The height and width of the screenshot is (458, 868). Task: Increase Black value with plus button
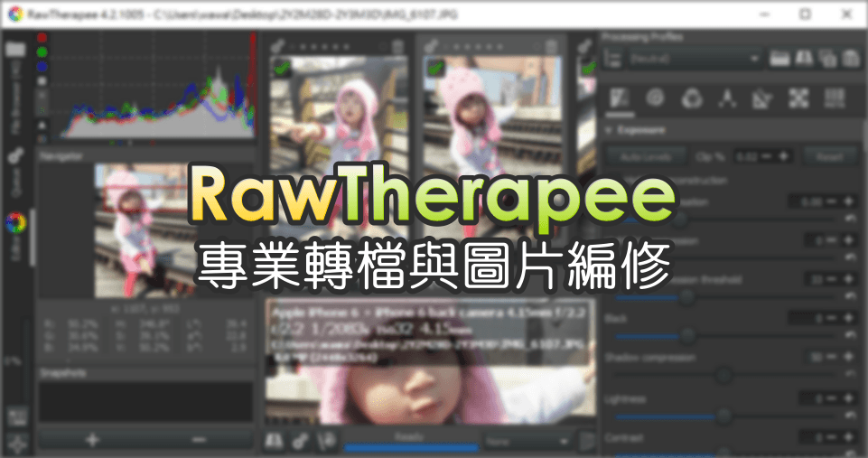pos(849,318)
